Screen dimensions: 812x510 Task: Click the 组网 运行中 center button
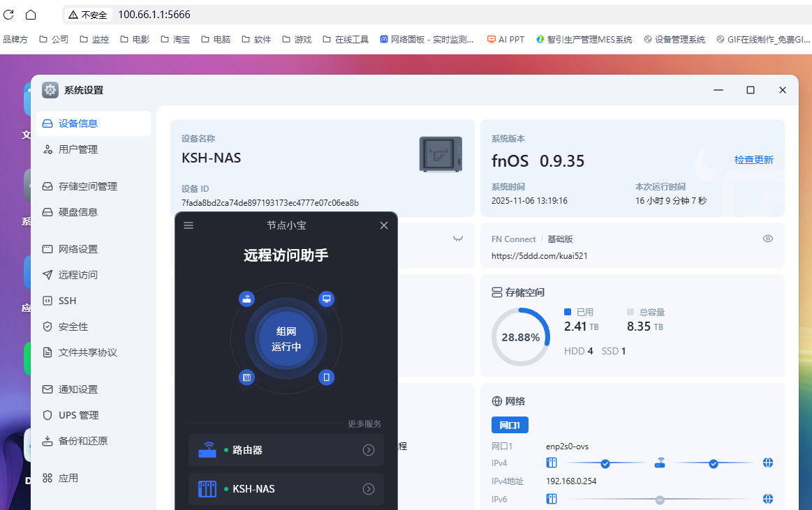[x=286, y=339]
